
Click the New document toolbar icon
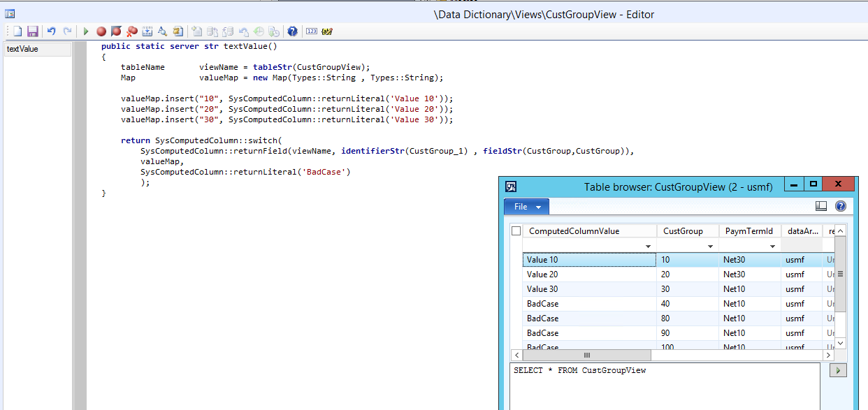pos(18,31)
